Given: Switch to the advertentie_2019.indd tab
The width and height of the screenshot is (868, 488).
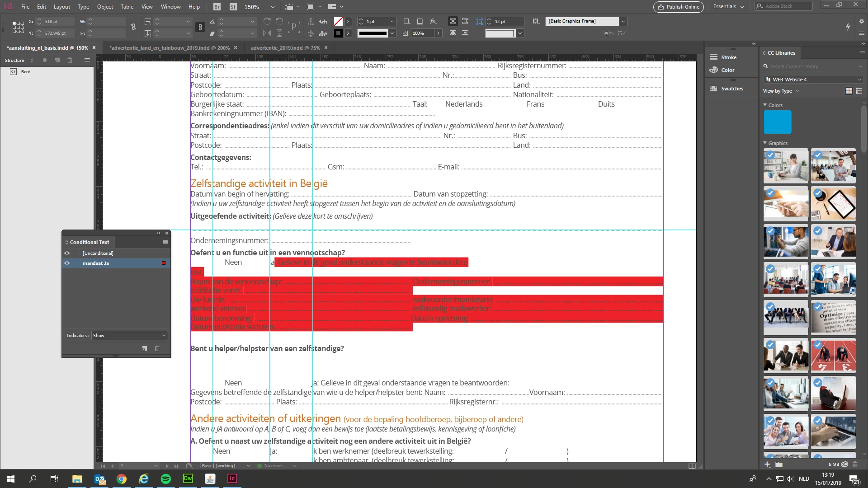Looking at the screenshot, I should point(285,48).
